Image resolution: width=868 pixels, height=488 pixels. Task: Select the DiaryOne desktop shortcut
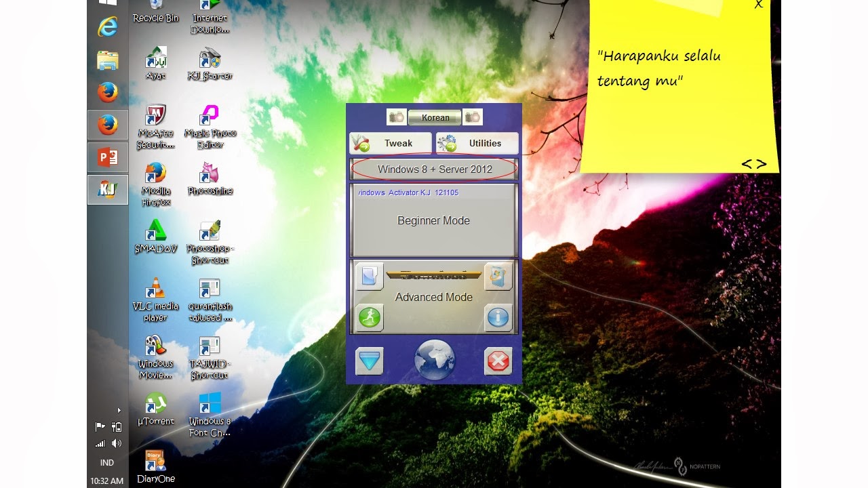tap(156, 467)
